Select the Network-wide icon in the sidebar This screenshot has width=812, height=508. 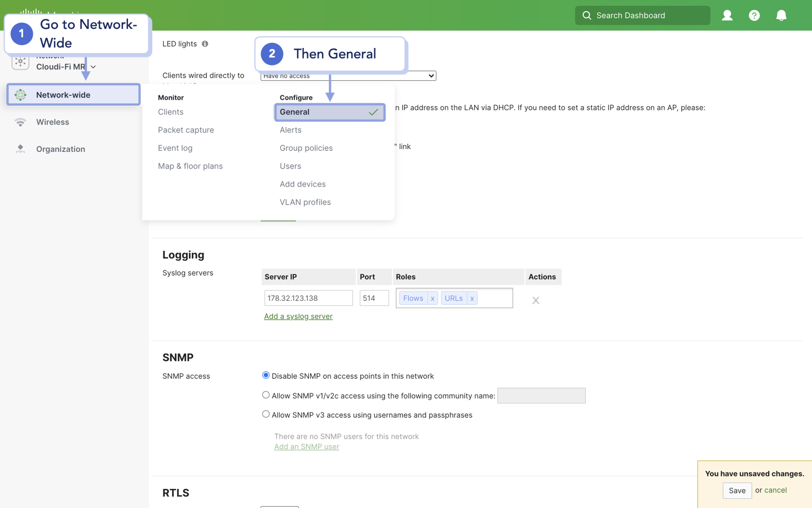[20, 94]
